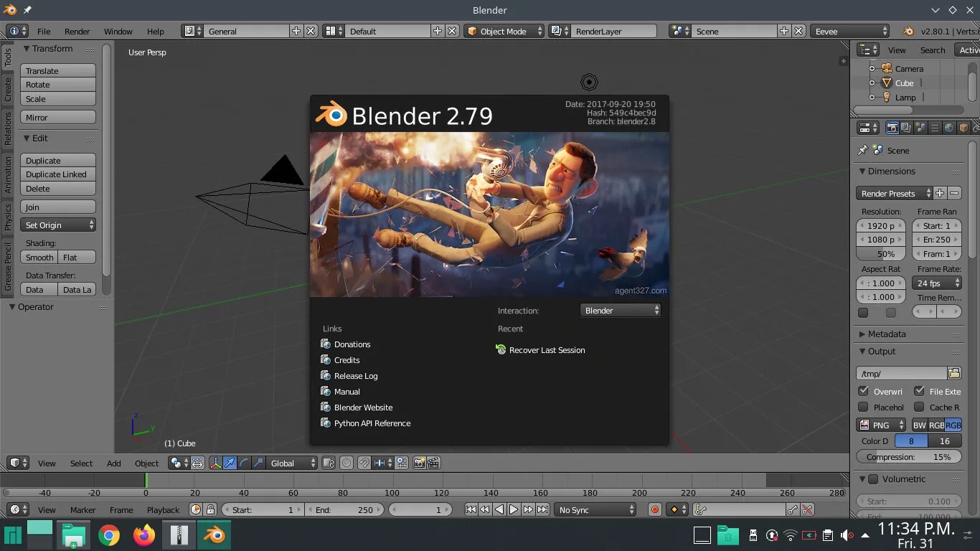The image size is (980, 551).
Task: Open the World properties globe icon
Action: (x=949, y=128)
